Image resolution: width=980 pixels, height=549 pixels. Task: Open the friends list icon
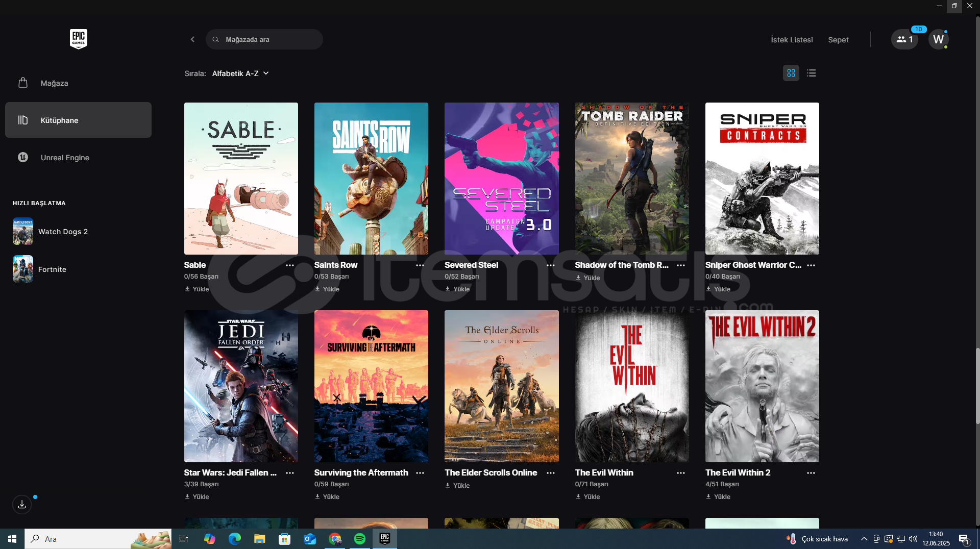904,39
